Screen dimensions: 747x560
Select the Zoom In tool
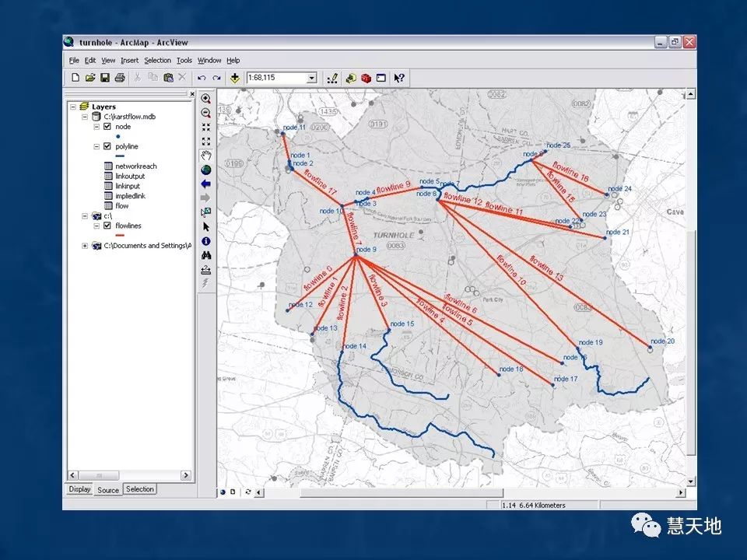[x=206, y=99]
